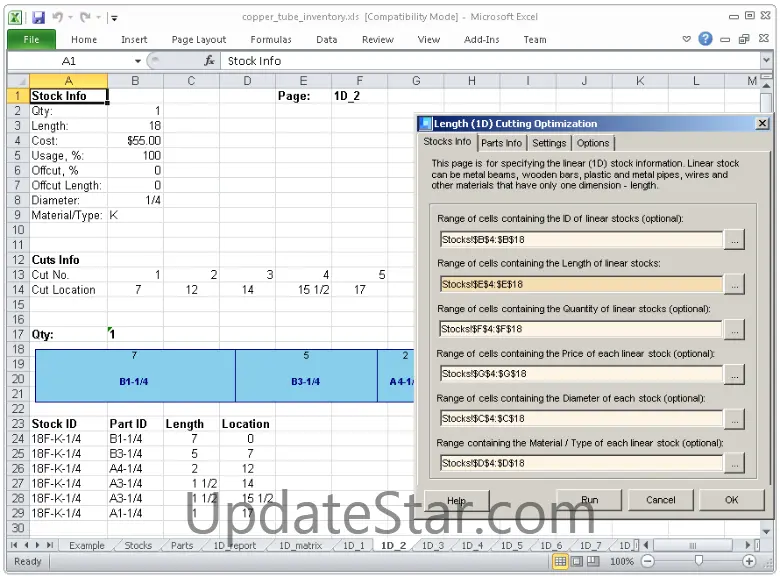Click the vertical scrollbar down arrow
This screenshot has width=780, height=577.
pos(766,531)
